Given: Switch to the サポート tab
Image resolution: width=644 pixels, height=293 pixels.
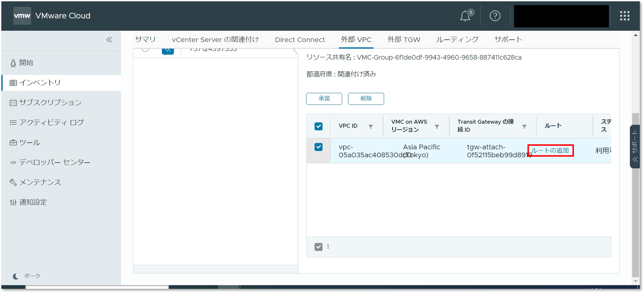Looking at the screenshot, I should (x=508, y=39).
